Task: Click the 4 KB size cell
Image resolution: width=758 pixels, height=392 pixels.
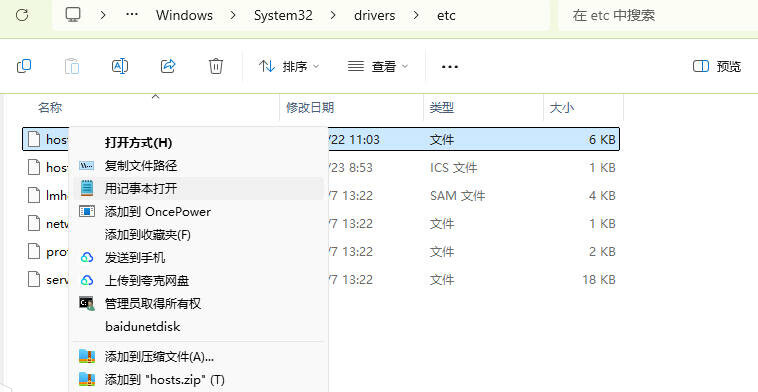Action: point(602,196)
